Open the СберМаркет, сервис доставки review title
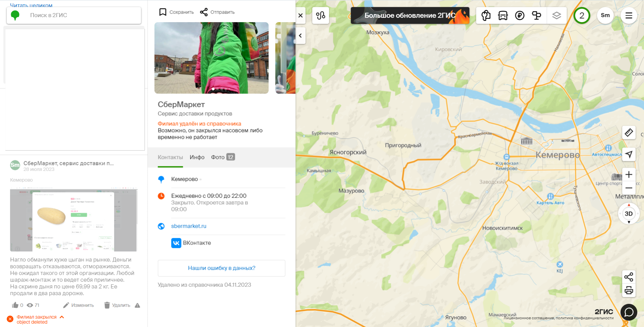The width and height of the screenshot is (644, 327). [69, 163]
